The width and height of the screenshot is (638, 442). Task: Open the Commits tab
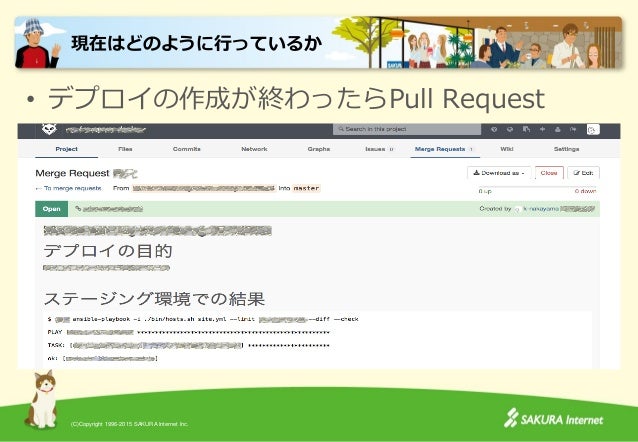click(x=186, y=149)
